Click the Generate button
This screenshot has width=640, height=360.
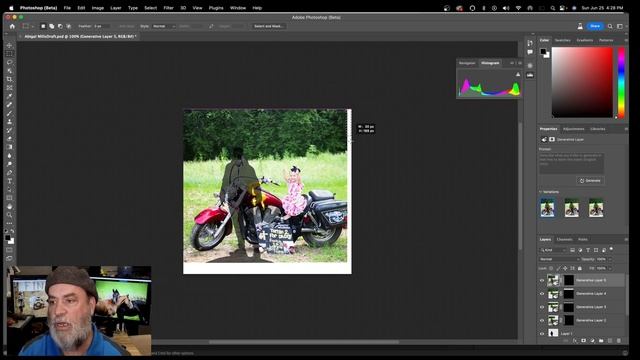tap(591, 180)
